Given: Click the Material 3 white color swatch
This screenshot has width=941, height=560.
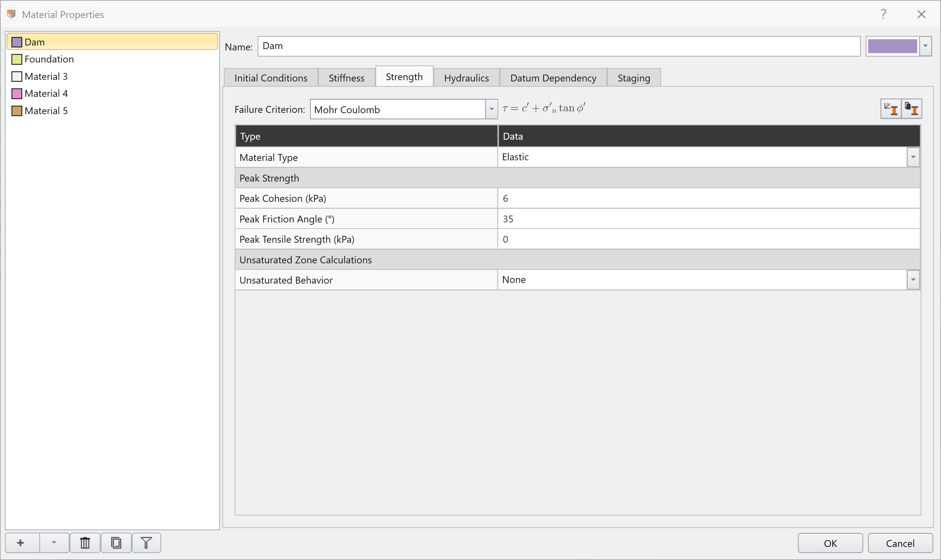Looking at the screenshot, I should click(x=17, y=77).
